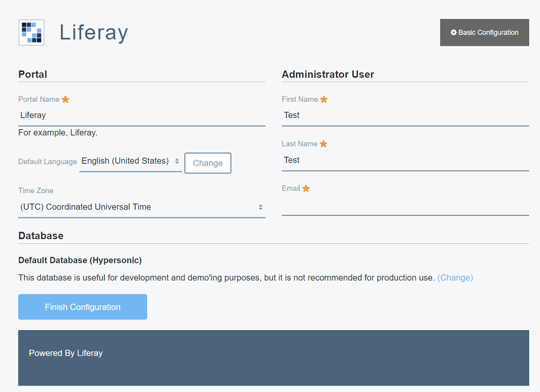Focus the Last Name input field
The image size is (540, 392).
405,160
